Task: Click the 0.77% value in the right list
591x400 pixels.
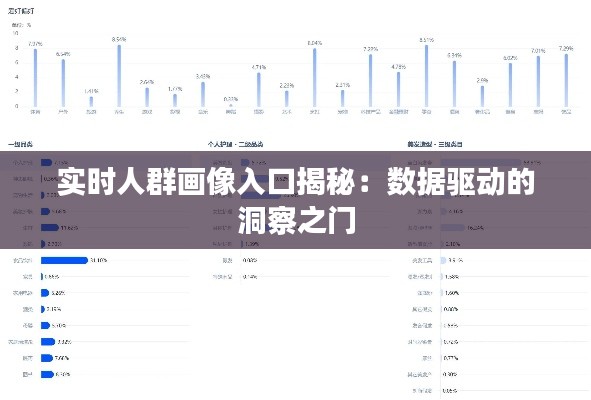Action: coord(450,358)
